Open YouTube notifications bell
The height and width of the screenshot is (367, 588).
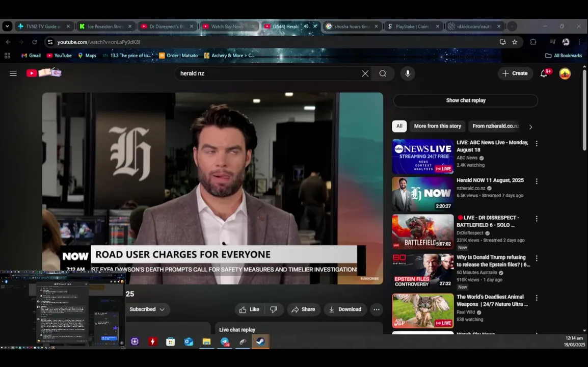[544, 73]
